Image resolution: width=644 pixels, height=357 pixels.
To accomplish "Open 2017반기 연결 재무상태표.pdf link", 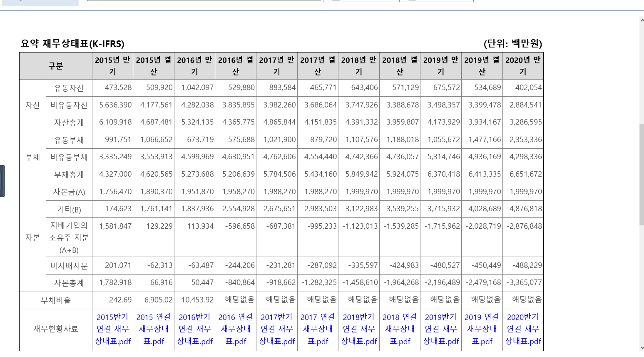I will pyautogui.click(x=277, y=329).
